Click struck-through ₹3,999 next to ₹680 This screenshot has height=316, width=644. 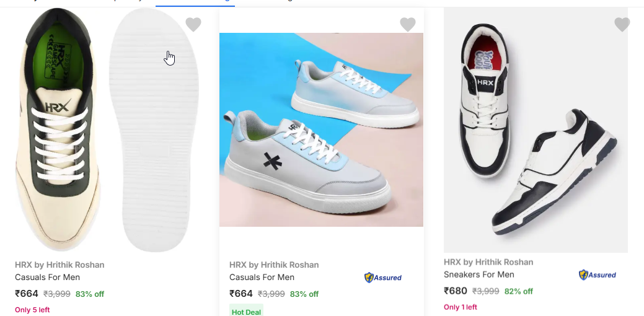click(x=486, y=291)
